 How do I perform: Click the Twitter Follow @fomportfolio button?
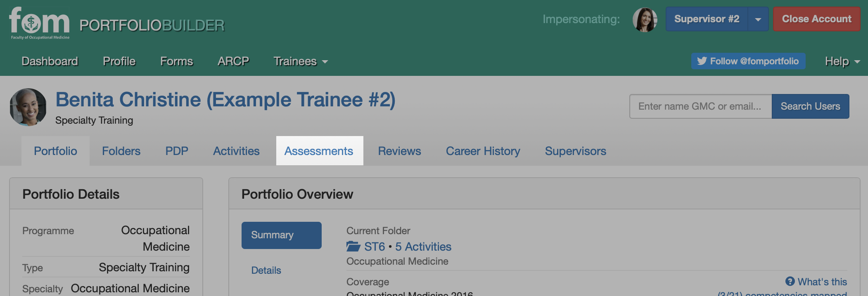748,61
